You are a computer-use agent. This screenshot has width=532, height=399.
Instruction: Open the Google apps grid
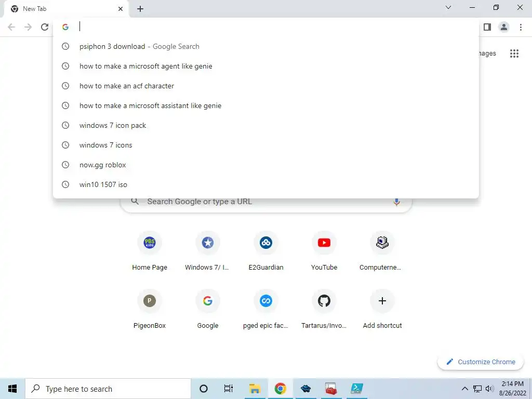[514, 54]
